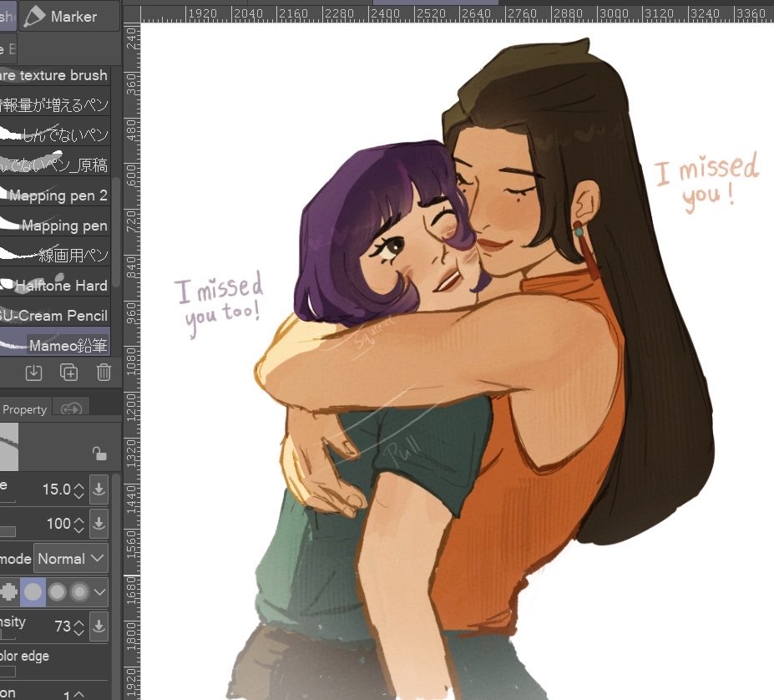Select the texture brush sub tool

pyautogui.click(x=55, y=75)
